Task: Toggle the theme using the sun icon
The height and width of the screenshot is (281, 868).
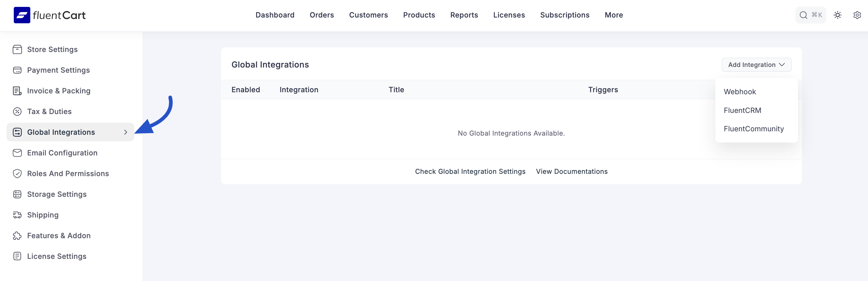Action: pyautogui.click(x=838, y=15)
